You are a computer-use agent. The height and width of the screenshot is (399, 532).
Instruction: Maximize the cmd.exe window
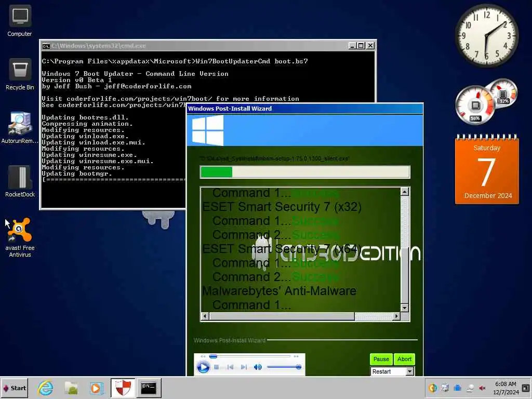pos(361,46)
